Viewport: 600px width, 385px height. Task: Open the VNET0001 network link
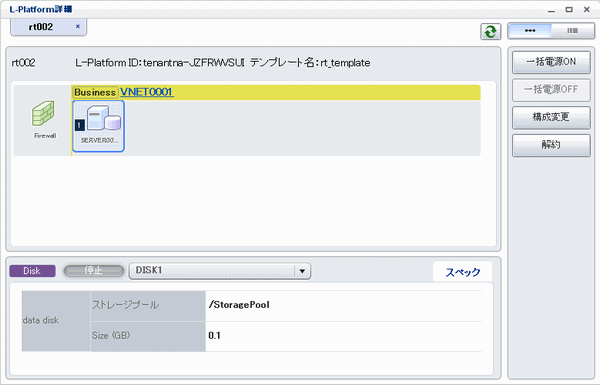(x=147, y=92)
